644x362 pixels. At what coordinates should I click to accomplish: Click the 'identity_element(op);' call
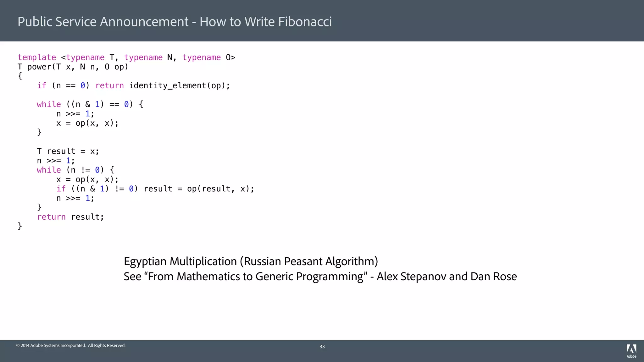click(x=180, y=85)
